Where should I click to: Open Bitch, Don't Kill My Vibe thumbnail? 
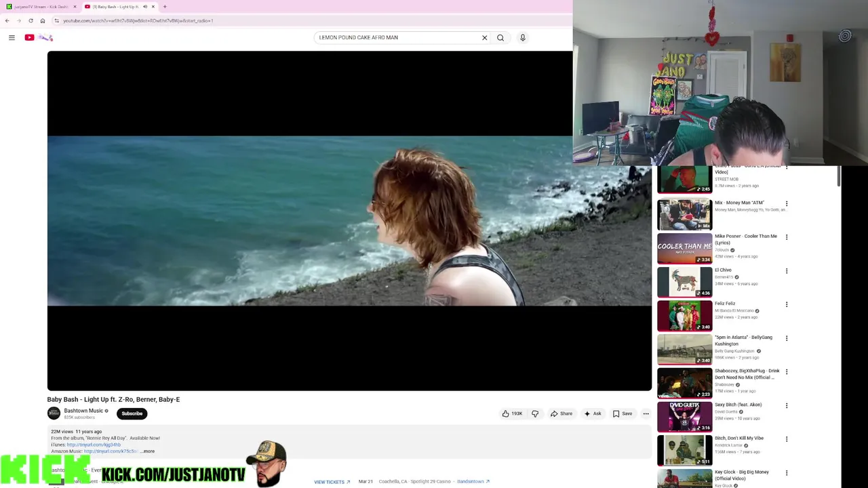pos(684,451)
